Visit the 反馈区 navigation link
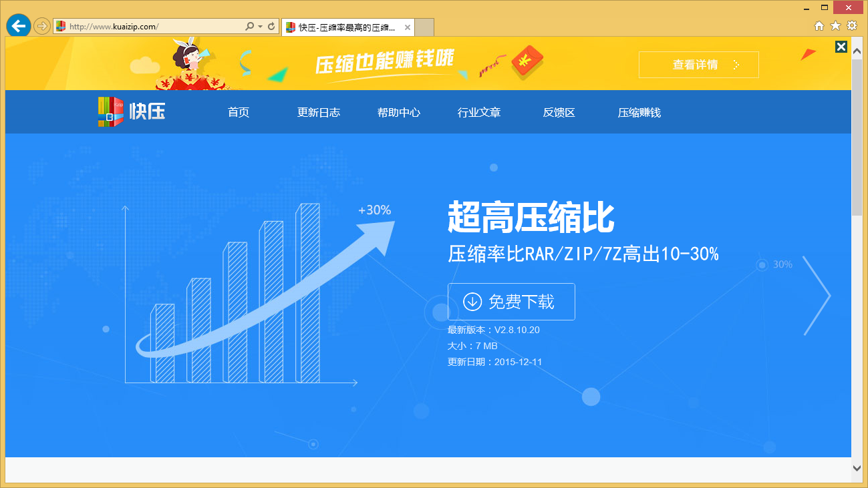 point(559,112)
